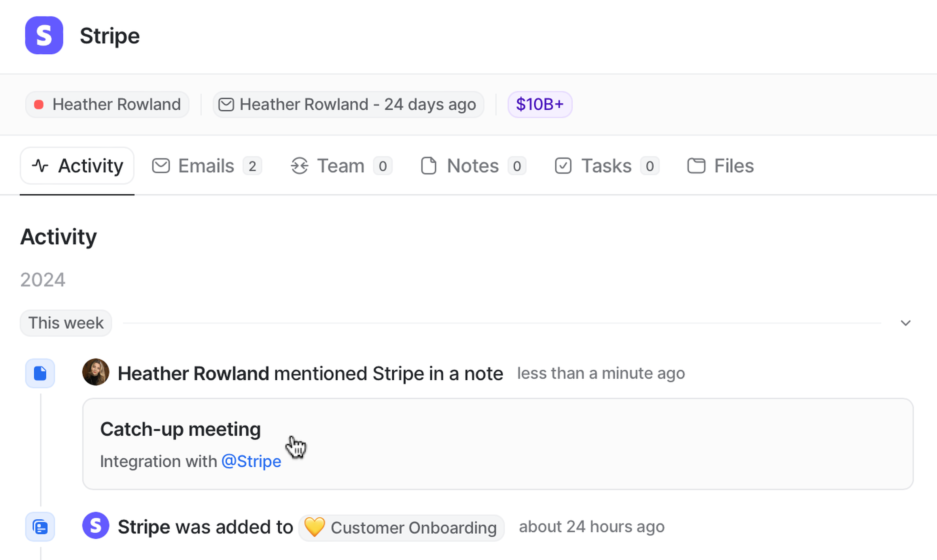Viewport: 937px width, 560px height.
Task: Click the purple Stripe logo icon
Action: [x=44, y=35]
